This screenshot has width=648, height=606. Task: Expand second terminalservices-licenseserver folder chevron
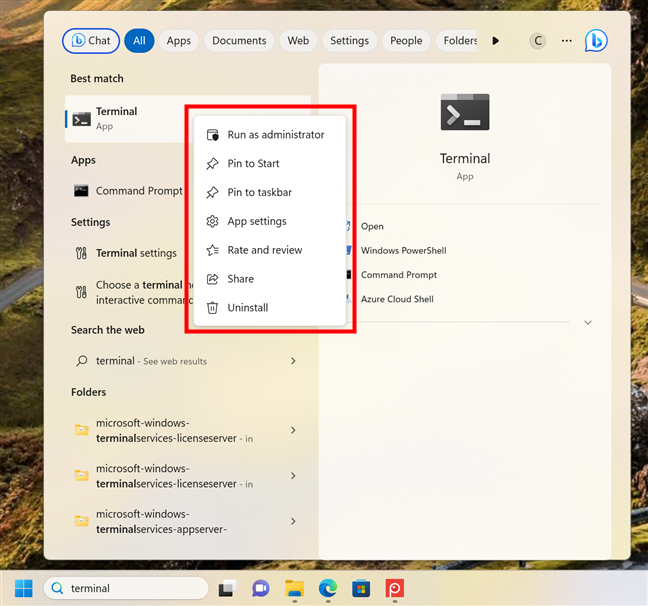293,476
